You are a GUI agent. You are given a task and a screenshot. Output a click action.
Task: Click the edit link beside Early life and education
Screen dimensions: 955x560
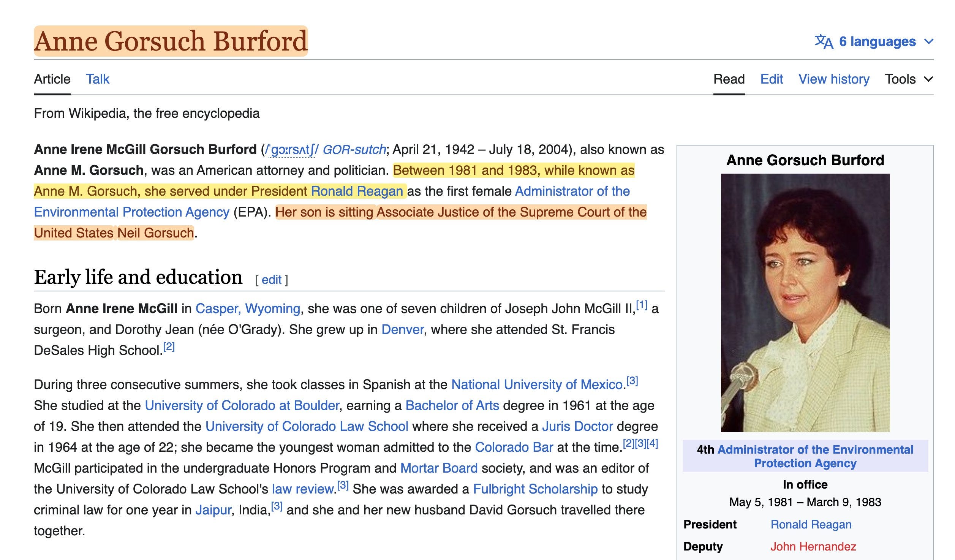pos(272,280)
